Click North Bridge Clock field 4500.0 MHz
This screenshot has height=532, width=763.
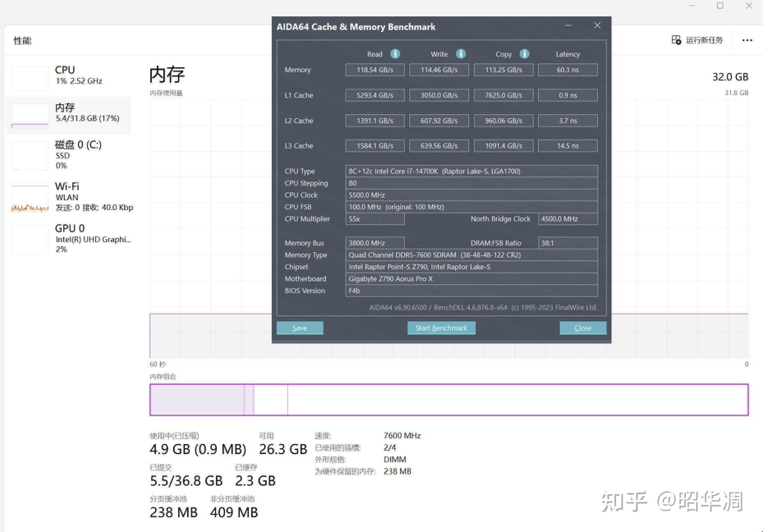pos(568,219)
